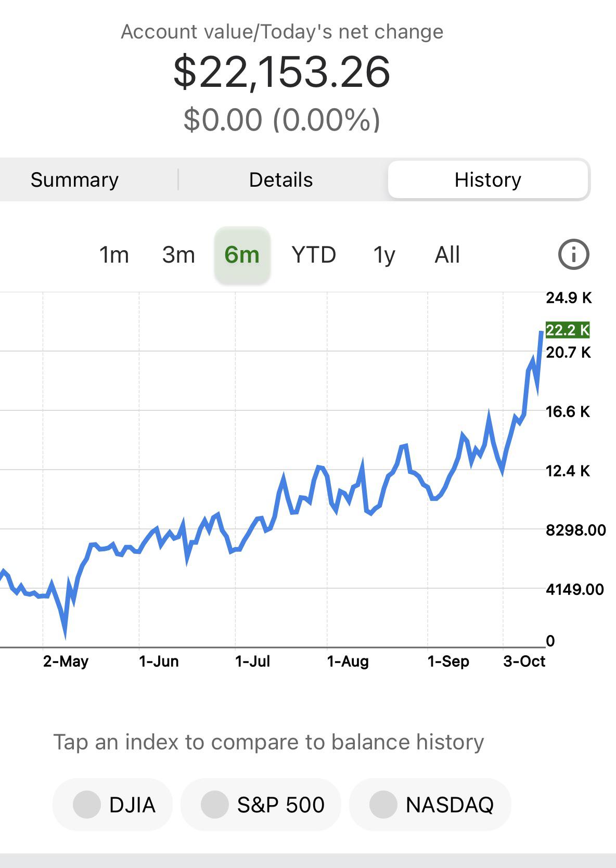616x868 pixels.
Task: Pick the 1y time range
Action: click(x=384, y=255)
